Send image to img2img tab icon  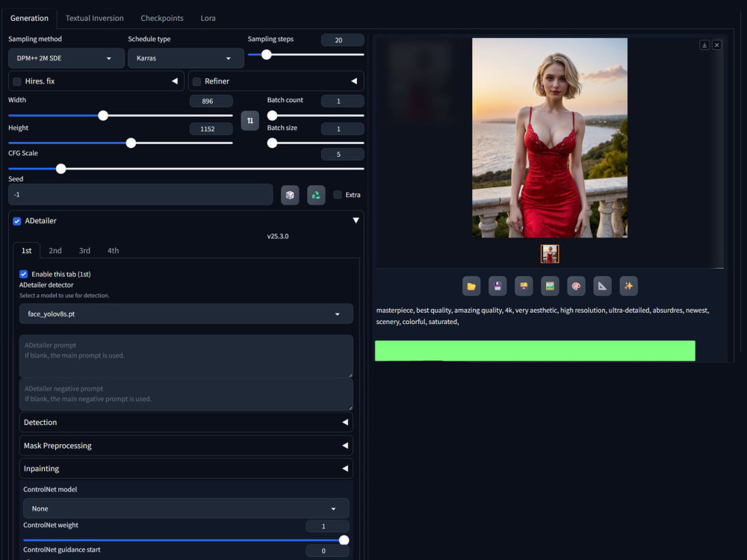click(x=550, y=286)
